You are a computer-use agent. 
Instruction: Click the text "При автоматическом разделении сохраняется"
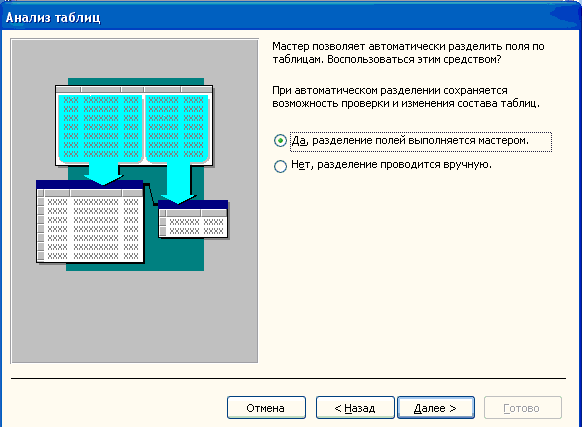pyautogui.click(x=390, y=90)
